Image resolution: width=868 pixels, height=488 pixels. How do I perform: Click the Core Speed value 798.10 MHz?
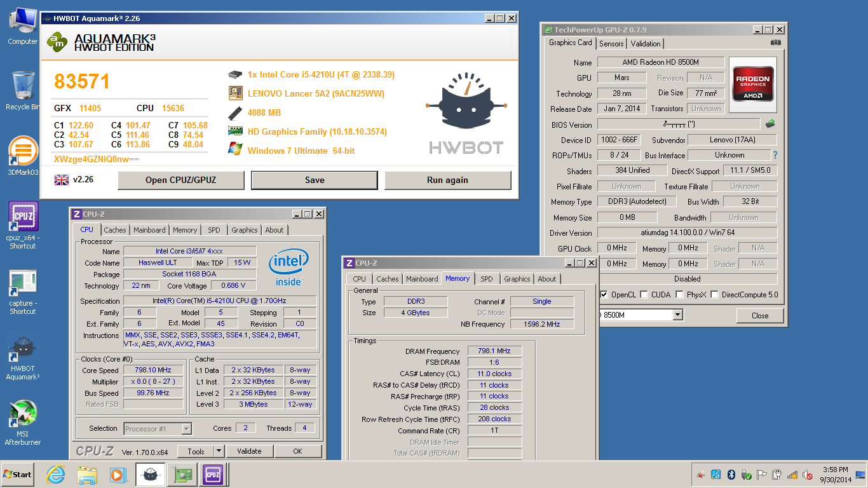pyautogui.click(x=153, y=370)
